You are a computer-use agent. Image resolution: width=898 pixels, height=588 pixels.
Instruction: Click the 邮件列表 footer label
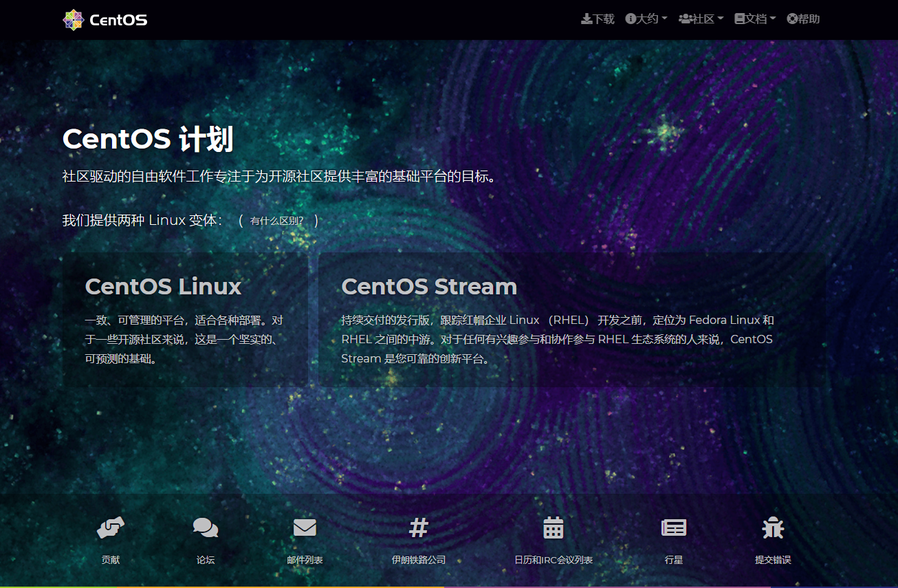click(305, 560)
